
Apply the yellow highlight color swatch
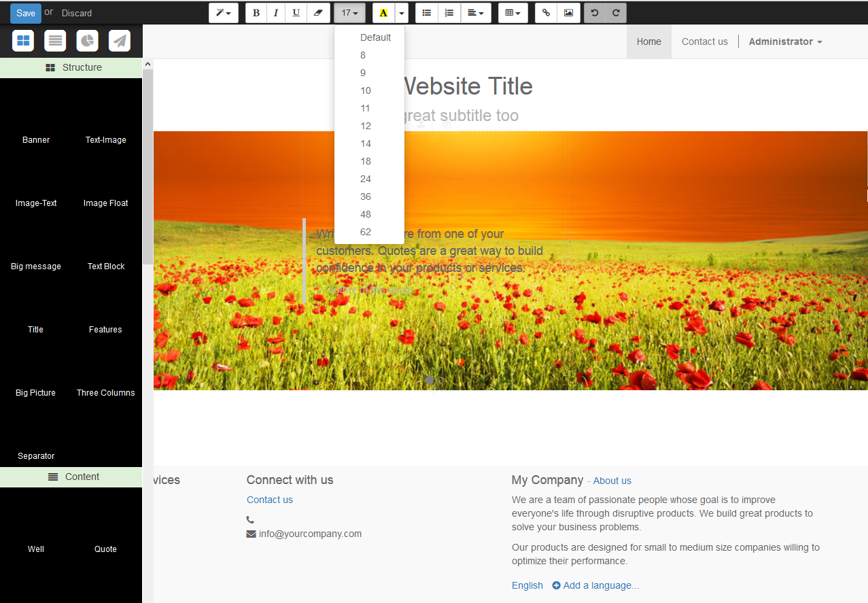coord(383,13)
